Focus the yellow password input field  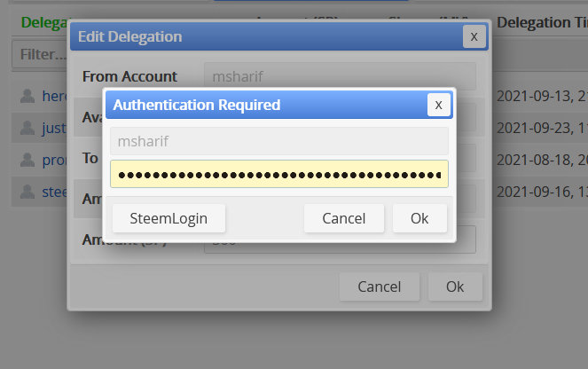point(279,174)
